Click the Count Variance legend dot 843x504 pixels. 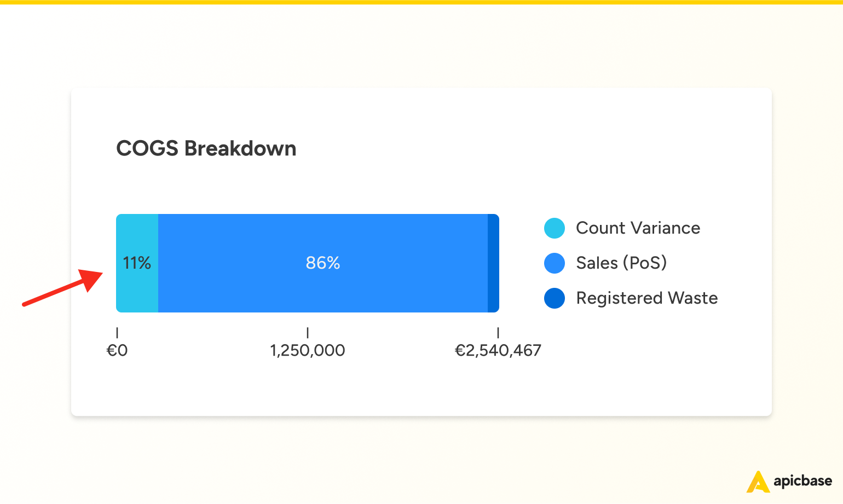tap(555, 228)
